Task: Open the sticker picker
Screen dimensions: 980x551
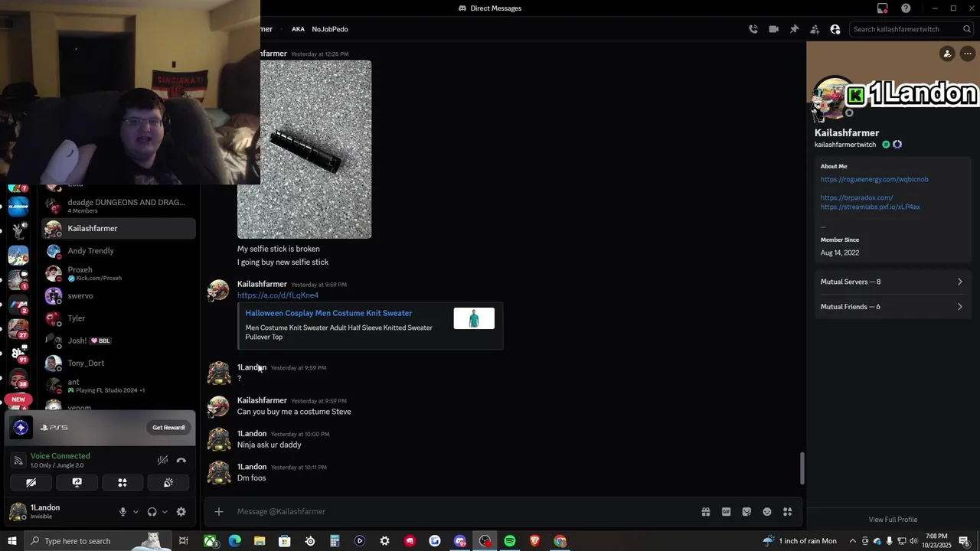Action: (746, 512)
